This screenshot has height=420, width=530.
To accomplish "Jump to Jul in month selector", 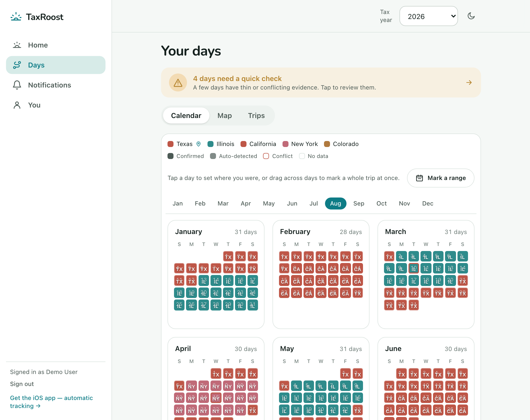I will coord(313,203).
